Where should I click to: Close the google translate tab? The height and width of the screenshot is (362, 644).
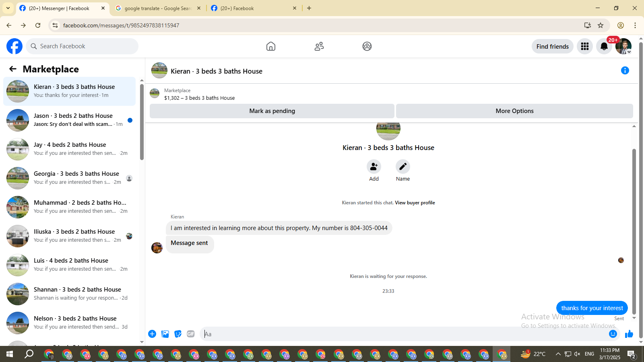pos(199,8)
